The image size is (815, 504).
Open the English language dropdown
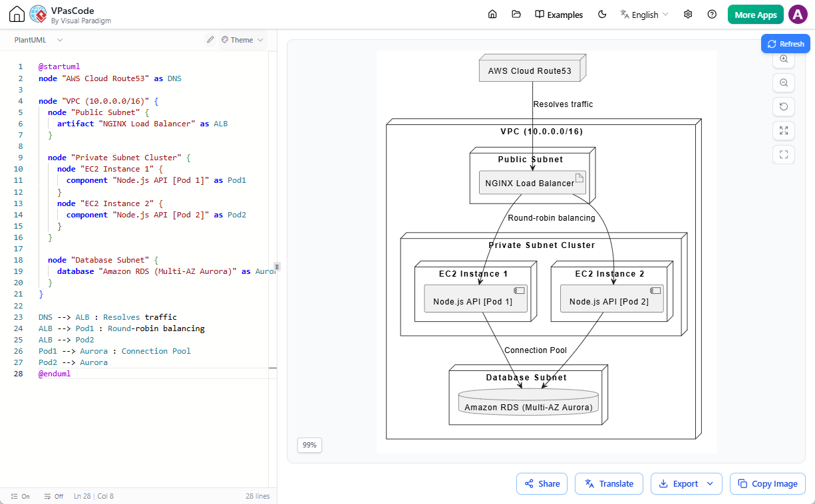tap(644, 15)
